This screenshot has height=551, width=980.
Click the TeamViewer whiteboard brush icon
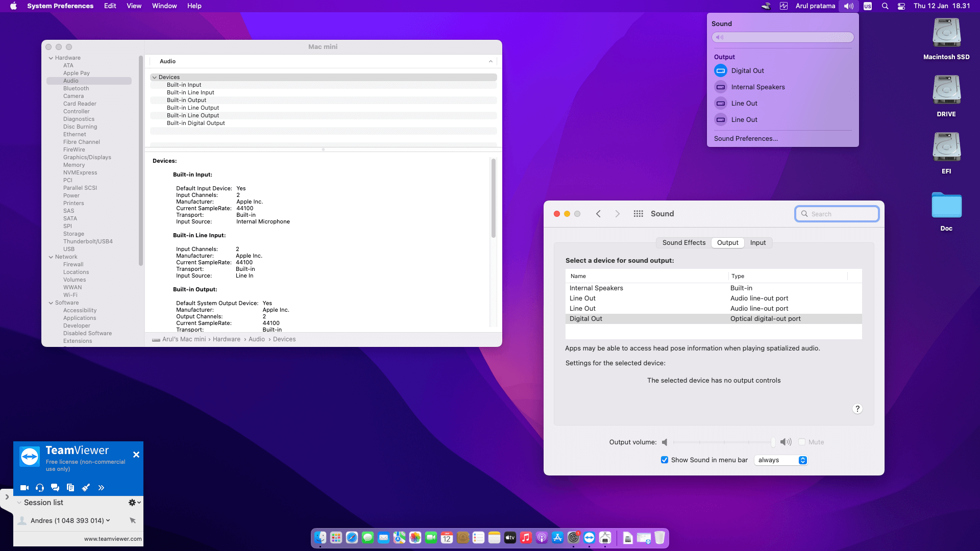click(x=86, y=488)
